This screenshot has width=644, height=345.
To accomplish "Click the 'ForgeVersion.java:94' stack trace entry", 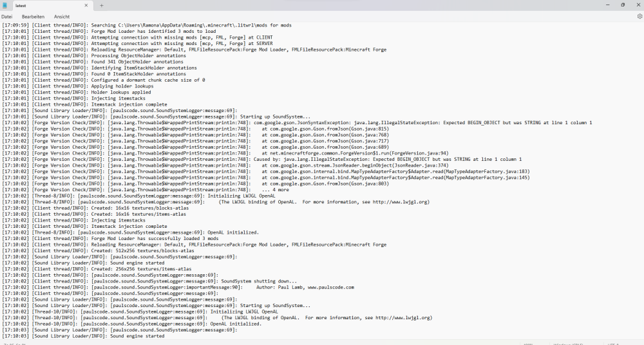I will point(225,153).
